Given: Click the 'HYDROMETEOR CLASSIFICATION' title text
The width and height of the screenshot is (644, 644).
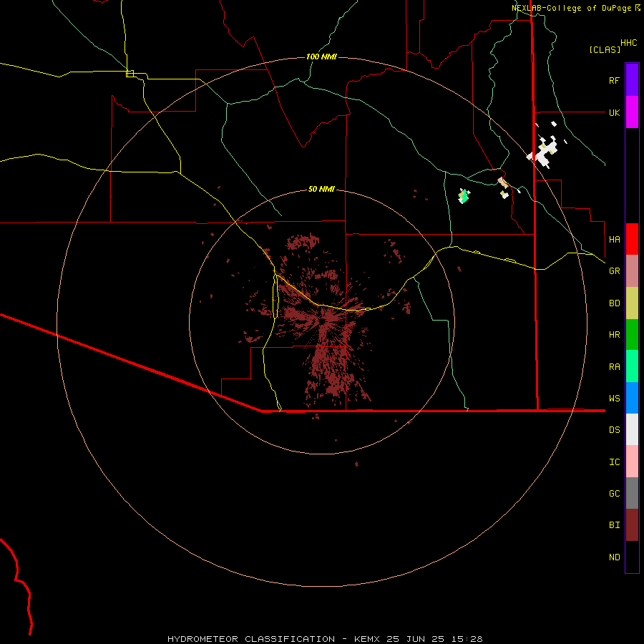Looking at the screenshot, I should pos(251,639).
